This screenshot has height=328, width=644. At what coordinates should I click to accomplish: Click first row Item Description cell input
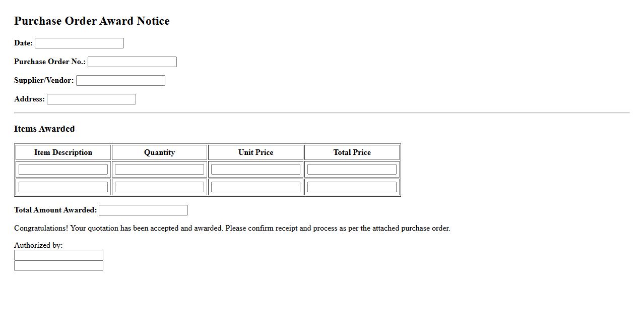point(63,170)
